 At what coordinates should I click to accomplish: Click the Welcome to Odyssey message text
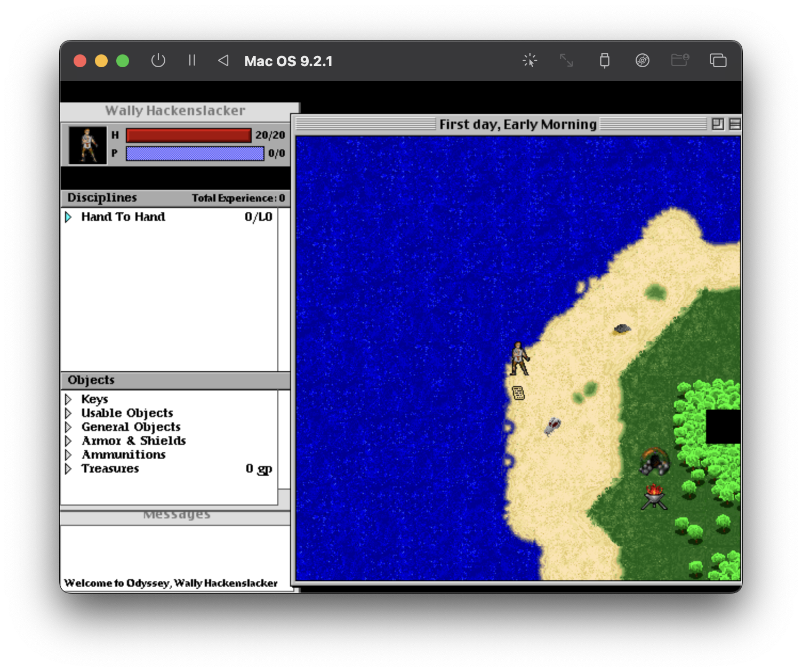click(x=170, y=583)
